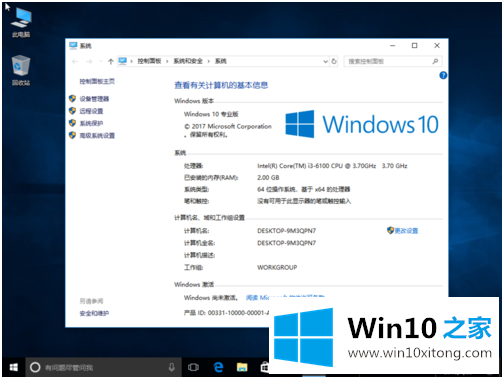Open recent locations dropdown arrow
The width and height of the screenshot is (504, 379).
point(101,61)
